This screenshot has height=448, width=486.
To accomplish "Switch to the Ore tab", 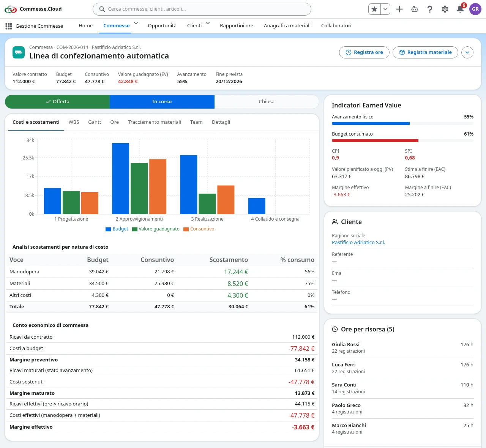I will tap(115, 122).
